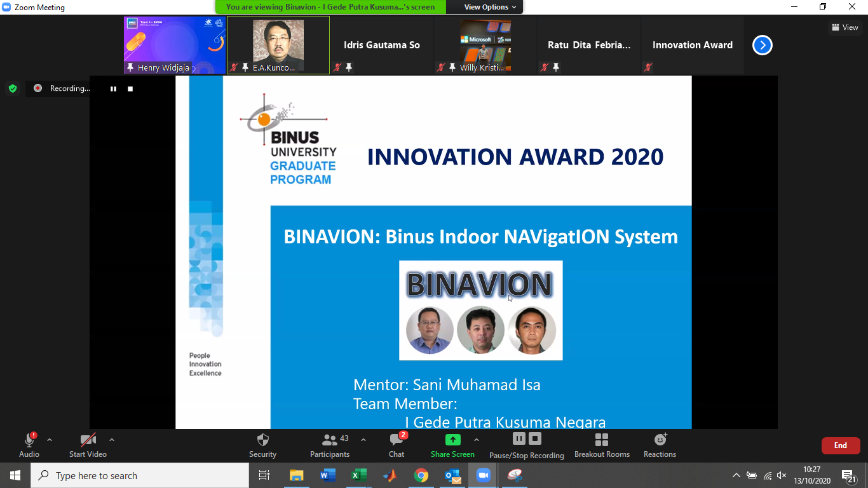Image resolution: width=868 pixels, height=488 pixels.
Task: Click the red Recording indicator
Action: pos(37,88)
